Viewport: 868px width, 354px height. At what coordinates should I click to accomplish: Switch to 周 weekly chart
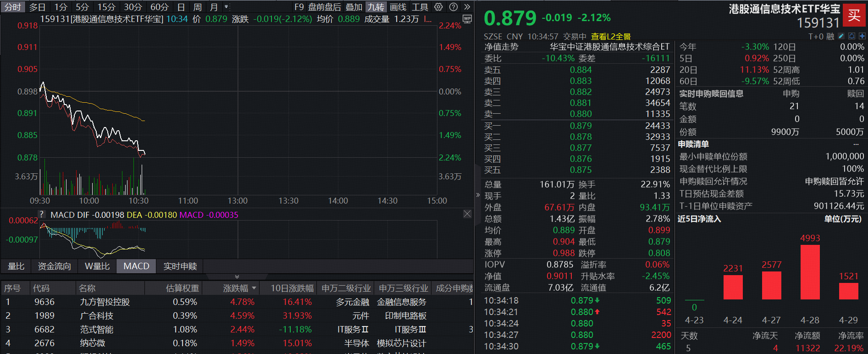[198, 7]
